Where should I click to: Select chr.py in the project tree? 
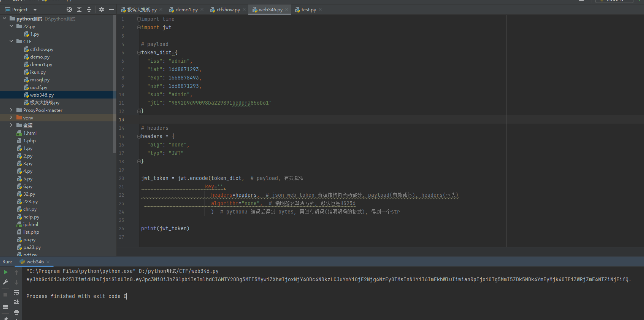click(27, 209)
